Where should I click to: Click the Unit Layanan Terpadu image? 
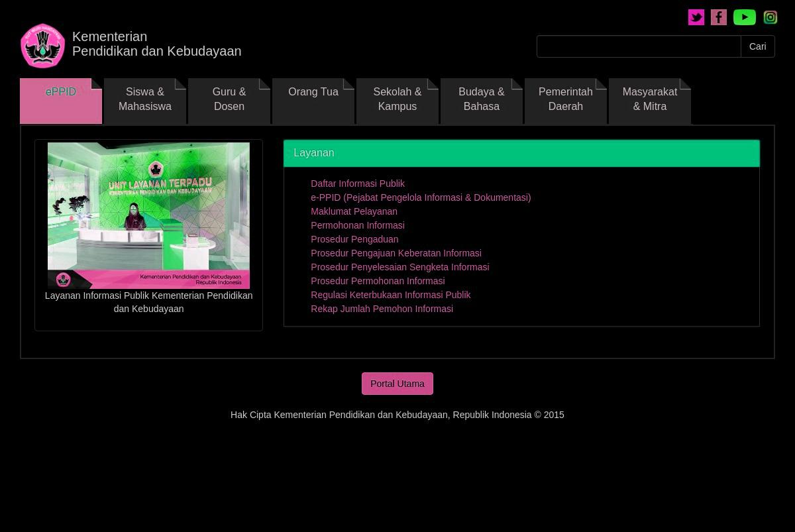[x=148, y=215]
